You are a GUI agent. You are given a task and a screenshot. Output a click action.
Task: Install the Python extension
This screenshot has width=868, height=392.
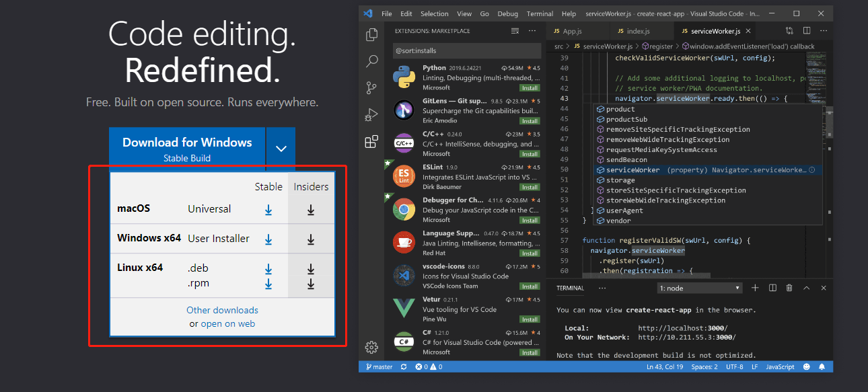pos(530,88)
